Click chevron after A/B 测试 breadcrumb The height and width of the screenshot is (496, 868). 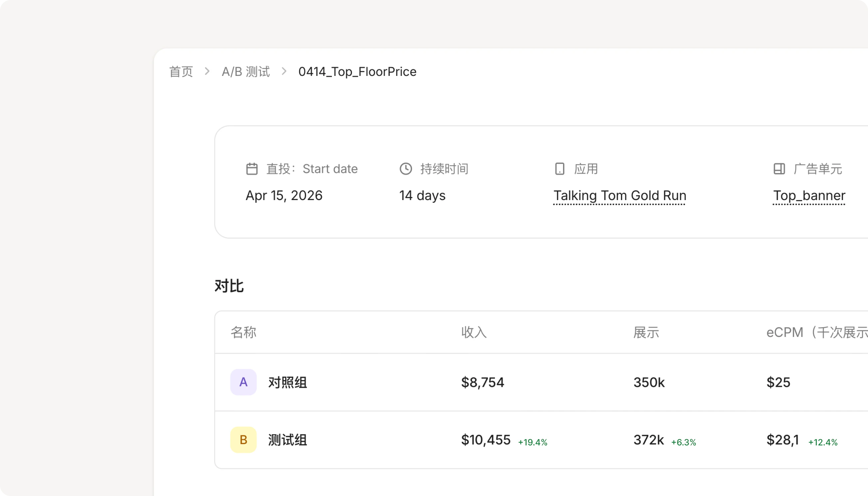coord(284,72)
